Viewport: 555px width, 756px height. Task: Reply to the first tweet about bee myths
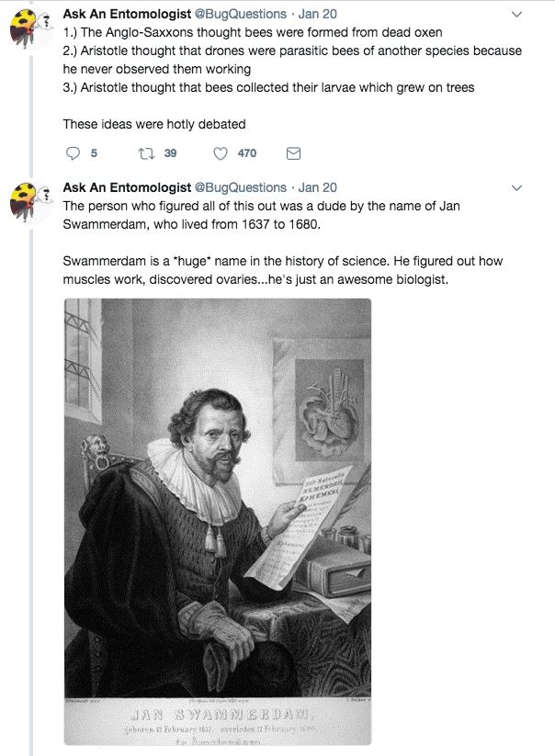pyautogui.click(x=74, y=153)
